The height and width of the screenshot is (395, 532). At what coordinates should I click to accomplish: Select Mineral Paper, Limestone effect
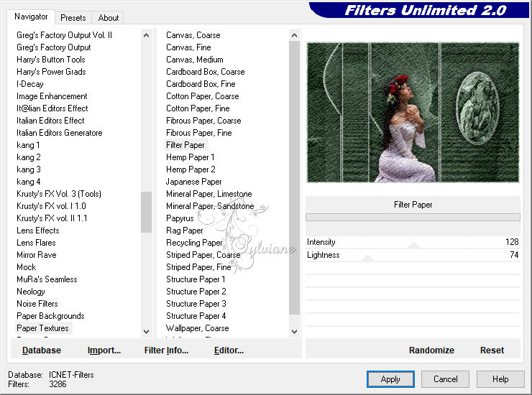(x=209, y=194)
